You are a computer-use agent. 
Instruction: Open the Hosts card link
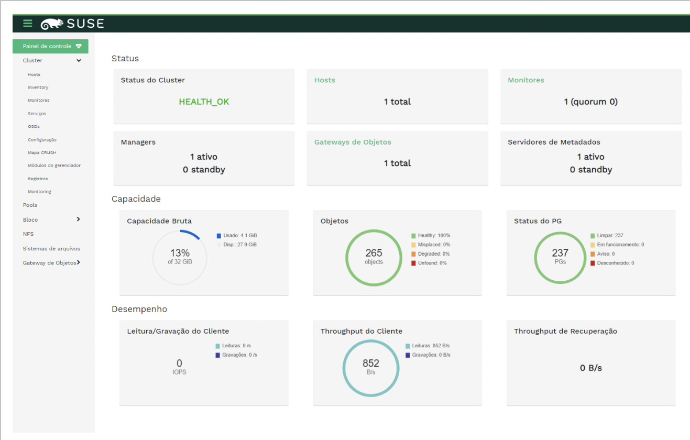pos(325,80)
